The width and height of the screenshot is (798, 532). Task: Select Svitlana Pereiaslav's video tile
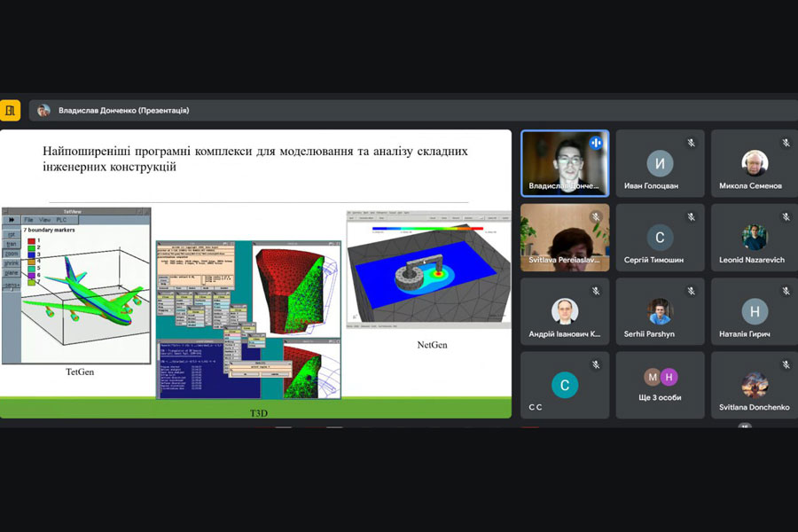(x=565, y=238)
